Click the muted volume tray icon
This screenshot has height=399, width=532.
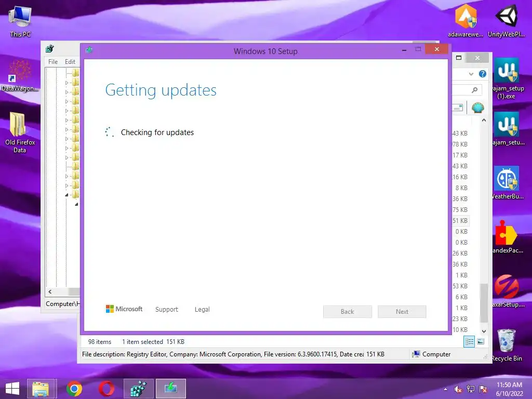click(458, 389)
